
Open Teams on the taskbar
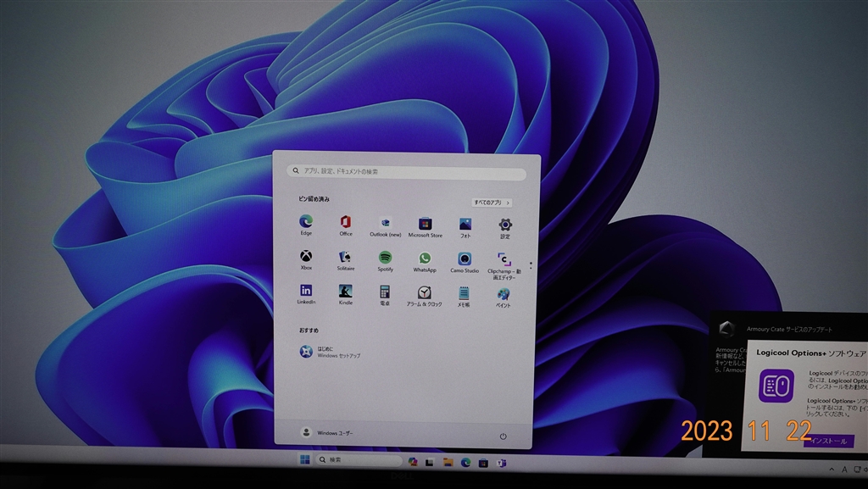coord(502,463)
